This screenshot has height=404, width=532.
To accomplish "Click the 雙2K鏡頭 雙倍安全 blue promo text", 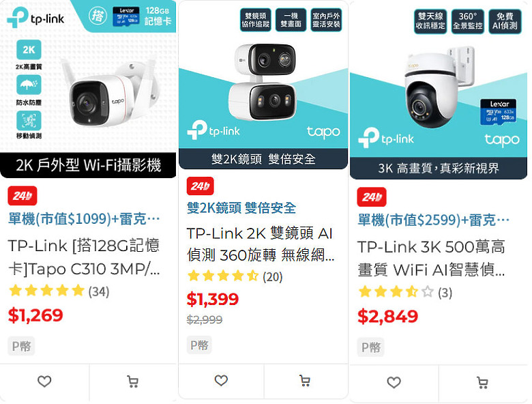I will pyautogui.click(x=241, y=207).
